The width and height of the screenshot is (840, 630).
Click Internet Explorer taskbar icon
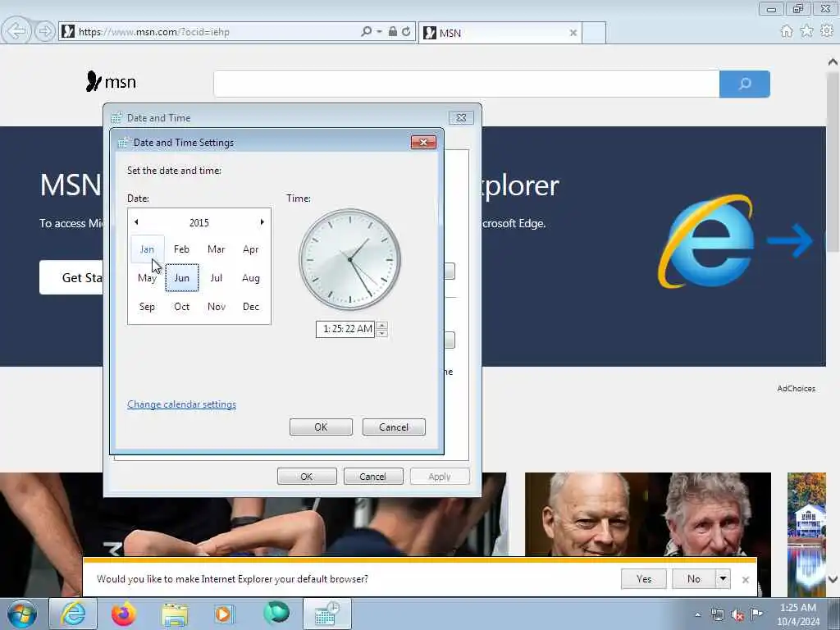point(73,614)
